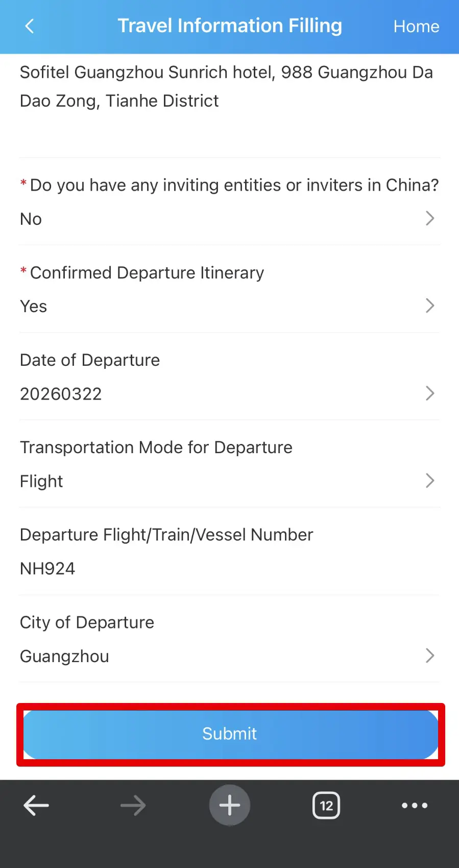This screenshot has height=868, width=459.
Task: Expand the City of Departure chevron
Action: [x=430, y=656]
